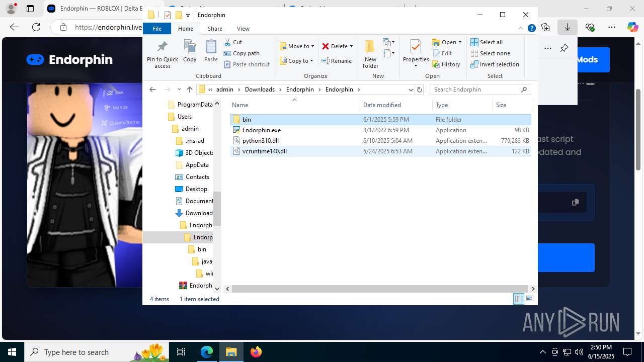Click horizontal scrollbar in file list
This screenshot has height=362, width=644.
click(x=379, y=289)
